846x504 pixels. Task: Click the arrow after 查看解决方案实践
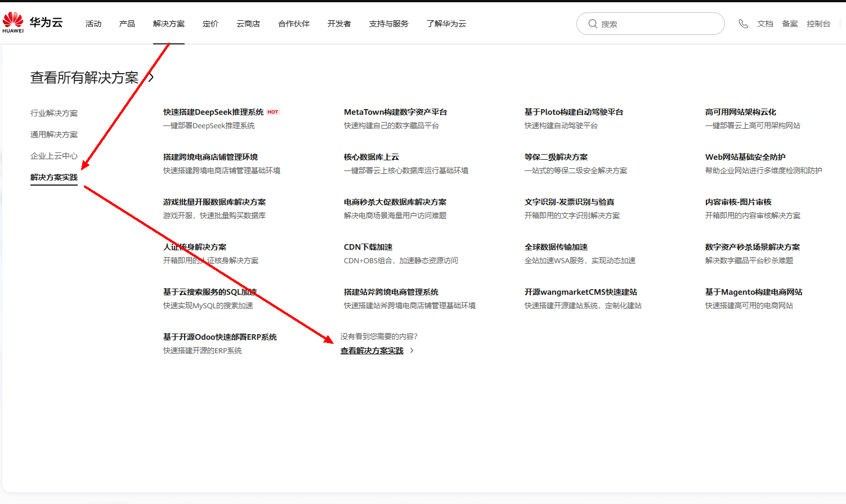(412, 350)
